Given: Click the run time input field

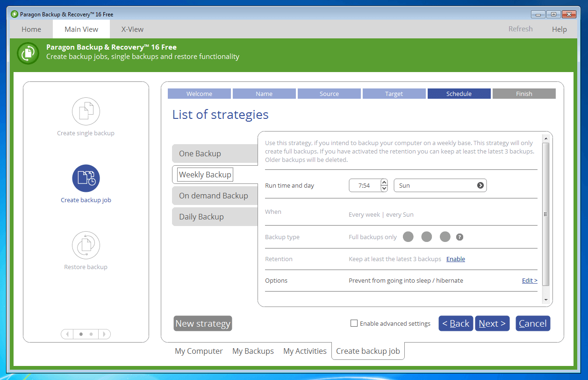Looking at the screenshot, I should pos(364,186).
